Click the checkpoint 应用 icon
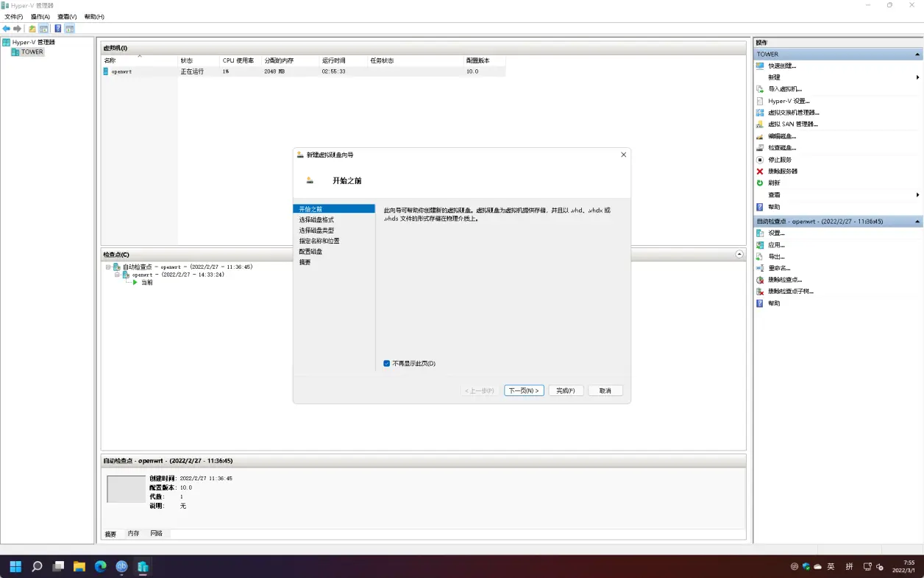 click(760, 245)
